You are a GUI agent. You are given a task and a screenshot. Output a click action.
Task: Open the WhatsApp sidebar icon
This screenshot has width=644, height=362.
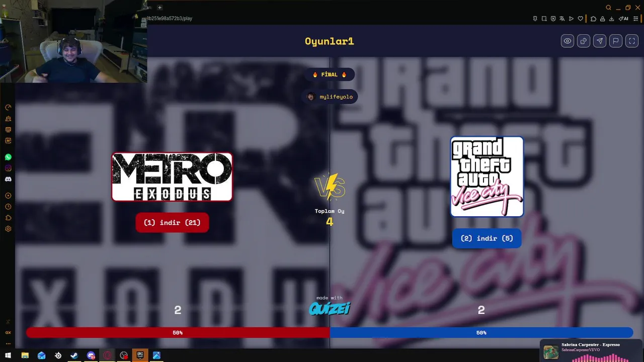8,157
